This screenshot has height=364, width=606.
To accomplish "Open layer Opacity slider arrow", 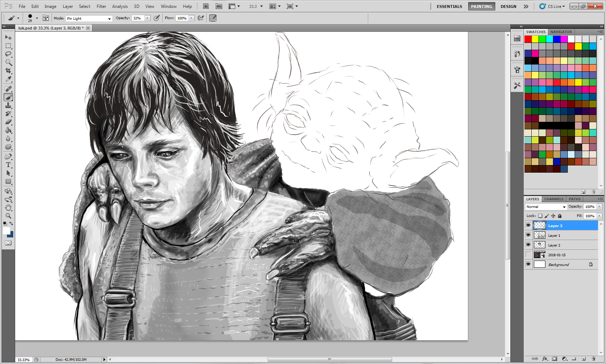I will click(x=600, y=207).
